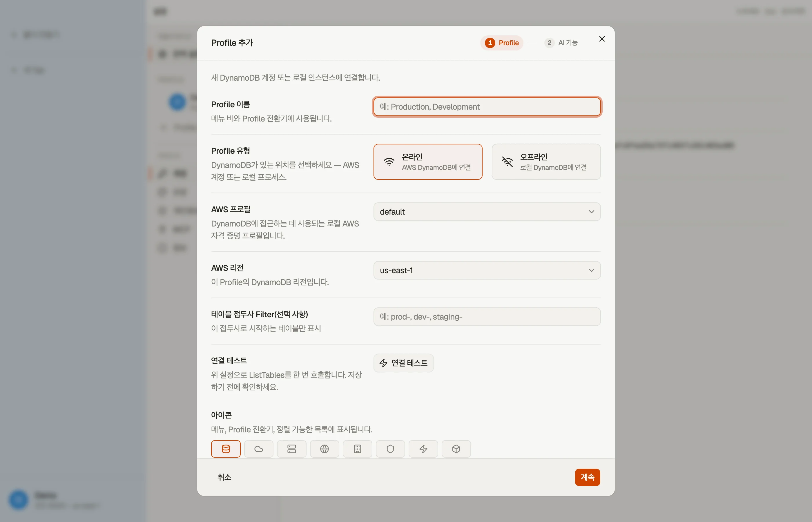This screenshot has width=812, height=522.
Task: Go to step 2 AI 기능 tab
Action: 561,43
